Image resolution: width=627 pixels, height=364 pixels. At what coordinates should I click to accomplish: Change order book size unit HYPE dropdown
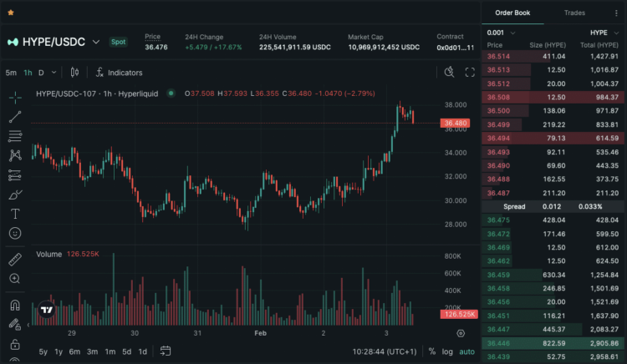(604, 33)
